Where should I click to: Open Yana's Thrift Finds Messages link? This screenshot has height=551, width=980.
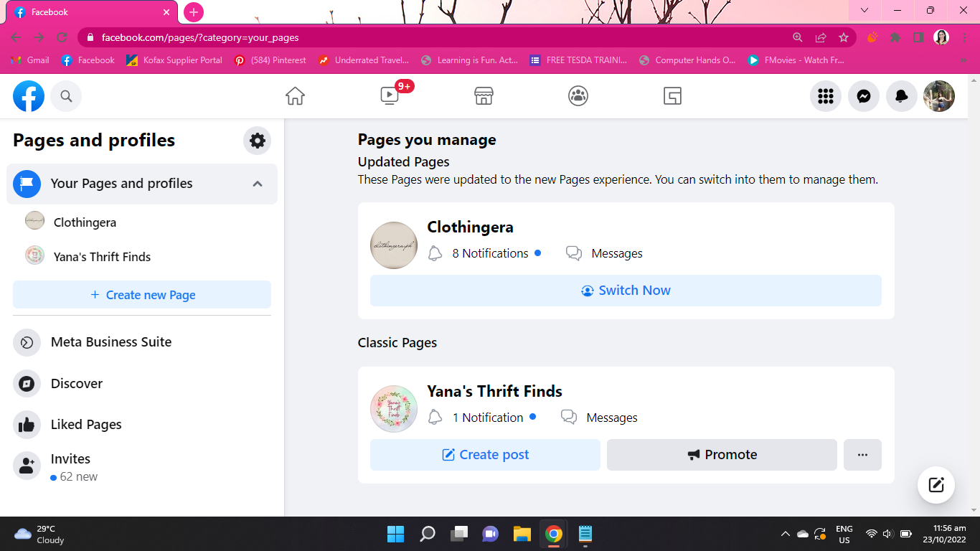612,418
